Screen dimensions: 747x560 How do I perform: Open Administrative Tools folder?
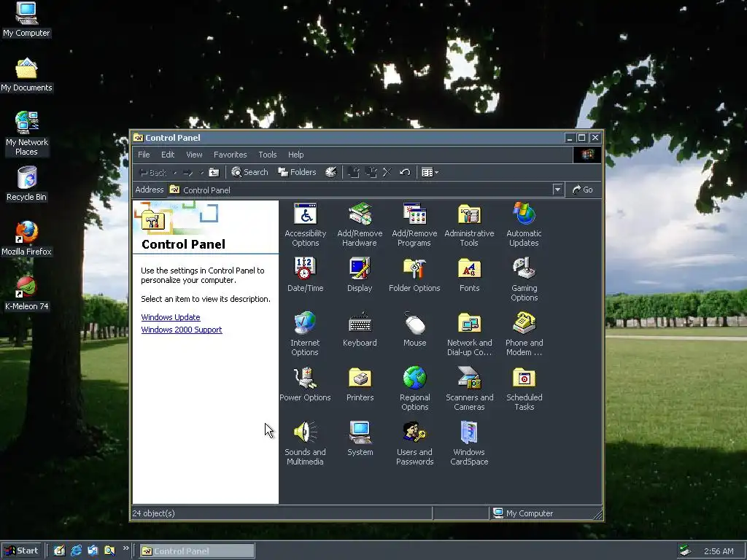point(469,225)
